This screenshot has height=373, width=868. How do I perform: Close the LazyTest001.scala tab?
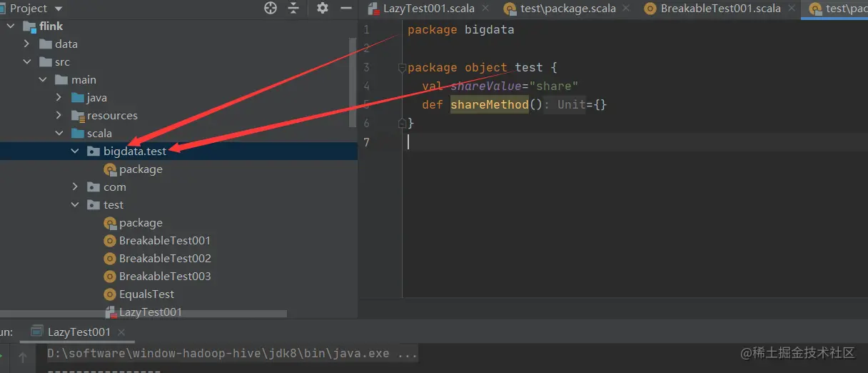click(x=486, y=9)
